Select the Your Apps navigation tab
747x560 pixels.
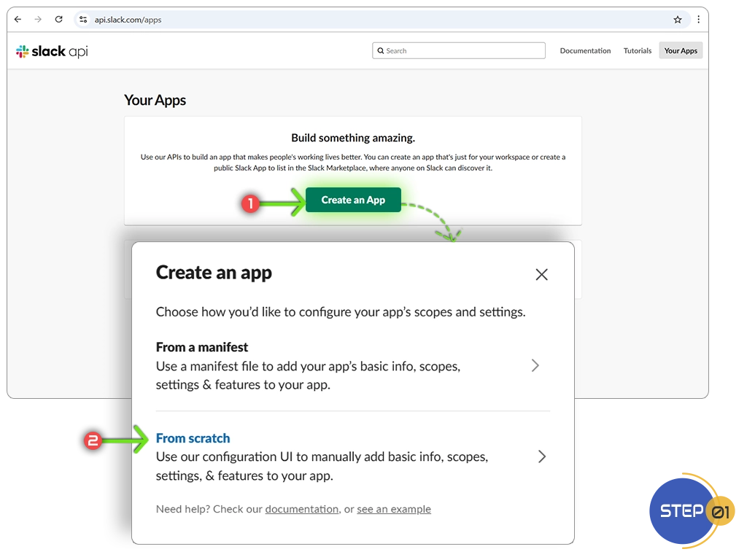coord(681,51)
